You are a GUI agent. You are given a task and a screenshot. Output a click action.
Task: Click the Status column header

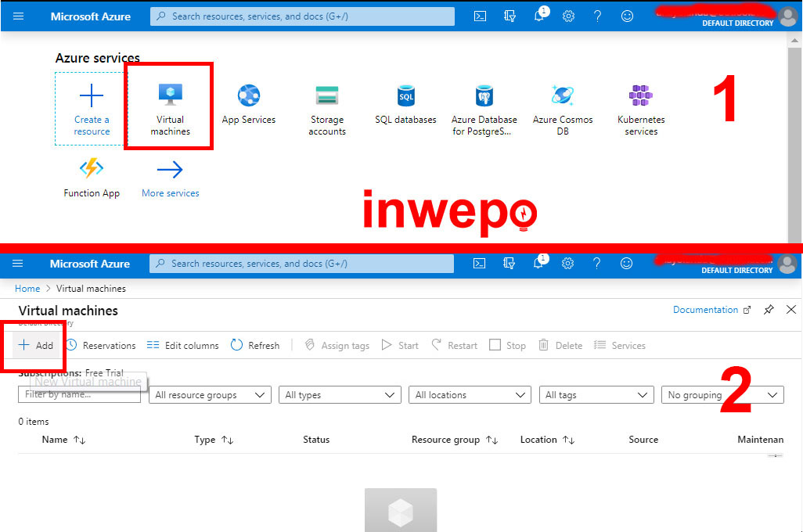[316, 440]
